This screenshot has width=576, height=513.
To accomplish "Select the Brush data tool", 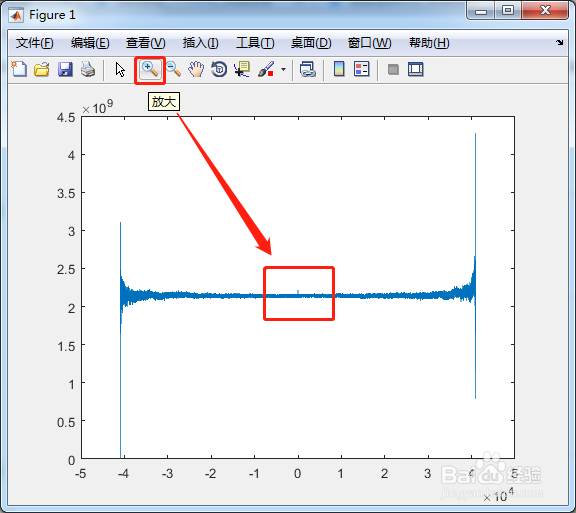I will 266,69.
